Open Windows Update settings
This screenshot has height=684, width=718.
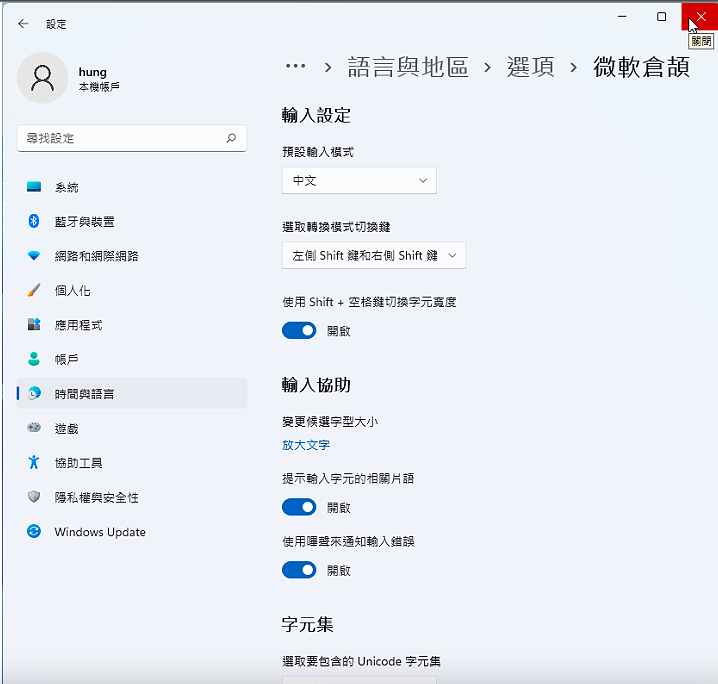coord(132,531)
